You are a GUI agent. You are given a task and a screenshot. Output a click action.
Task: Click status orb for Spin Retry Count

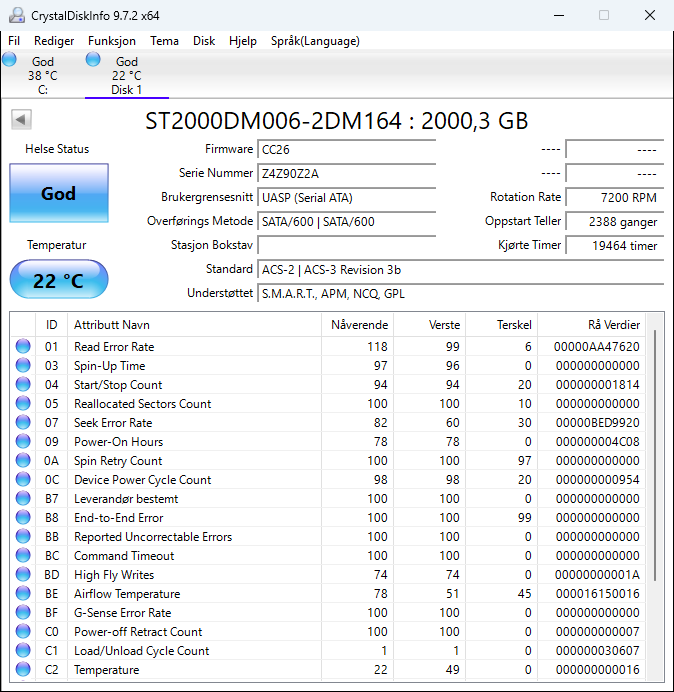coord(23,460)
